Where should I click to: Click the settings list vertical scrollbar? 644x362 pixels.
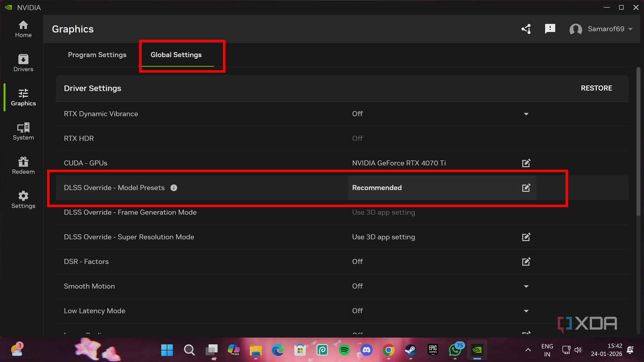pos(638,142)
